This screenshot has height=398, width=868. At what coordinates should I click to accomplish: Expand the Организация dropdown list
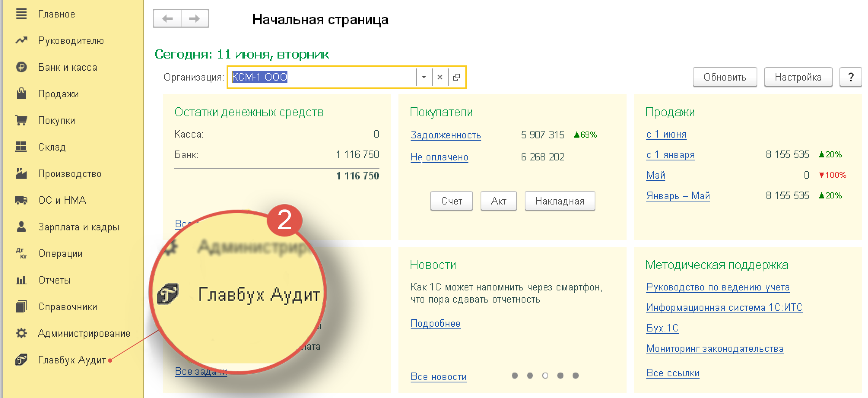point(424,77)
